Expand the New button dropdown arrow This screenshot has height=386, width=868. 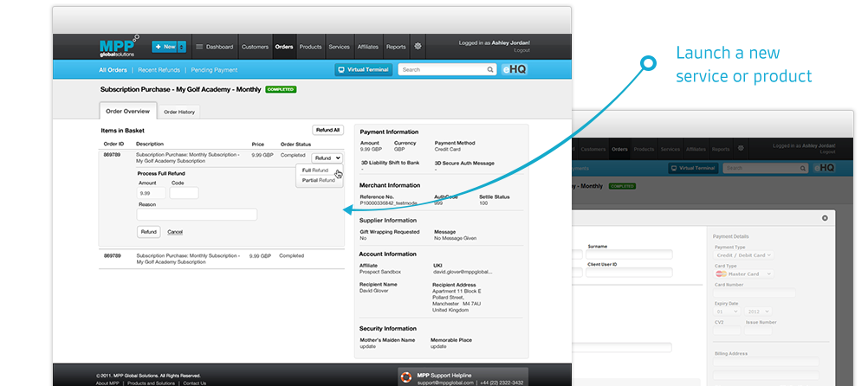coord(182,47)
